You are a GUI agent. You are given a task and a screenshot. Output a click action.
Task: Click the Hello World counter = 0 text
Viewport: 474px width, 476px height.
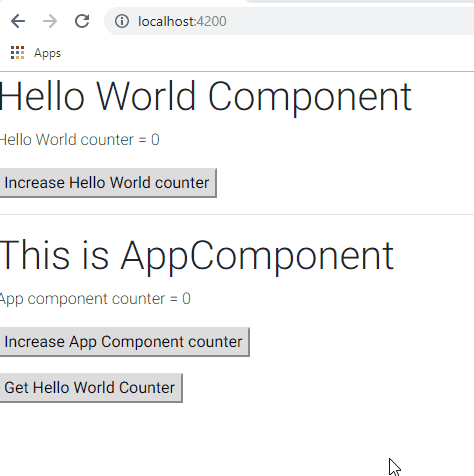click(79, 140)
